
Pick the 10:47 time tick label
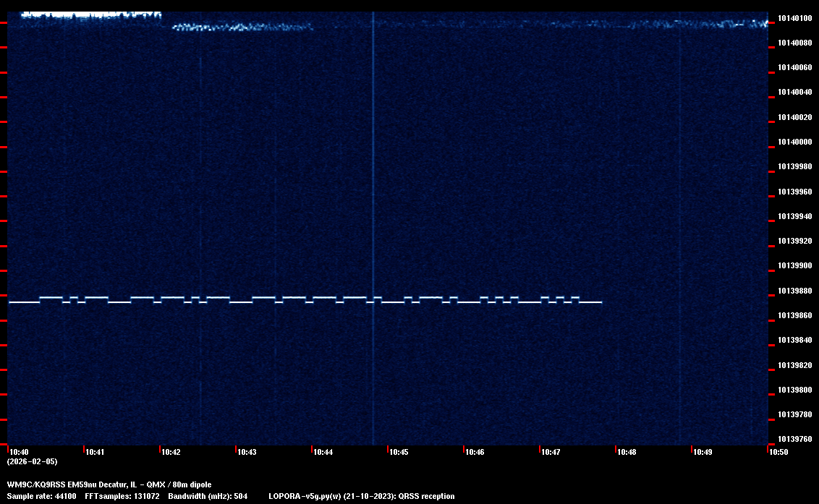pyautogui.click(x=551, y=452)
